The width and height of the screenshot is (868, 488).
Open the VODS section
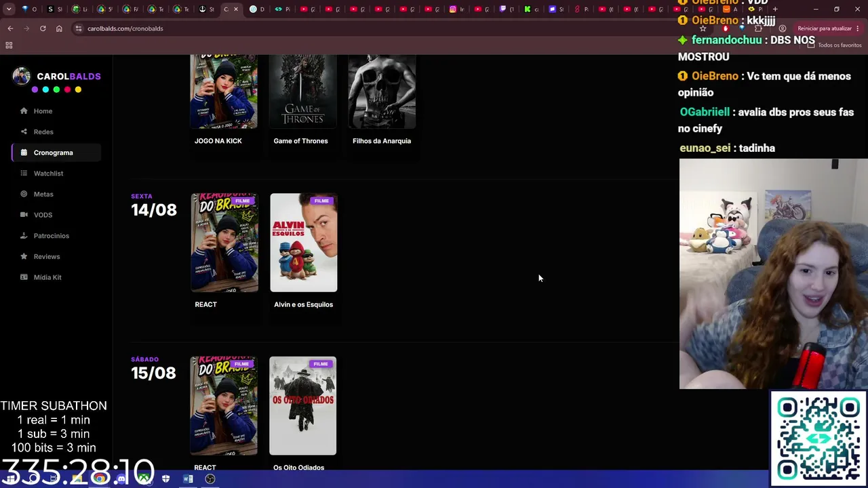click(x=43, y=215)
